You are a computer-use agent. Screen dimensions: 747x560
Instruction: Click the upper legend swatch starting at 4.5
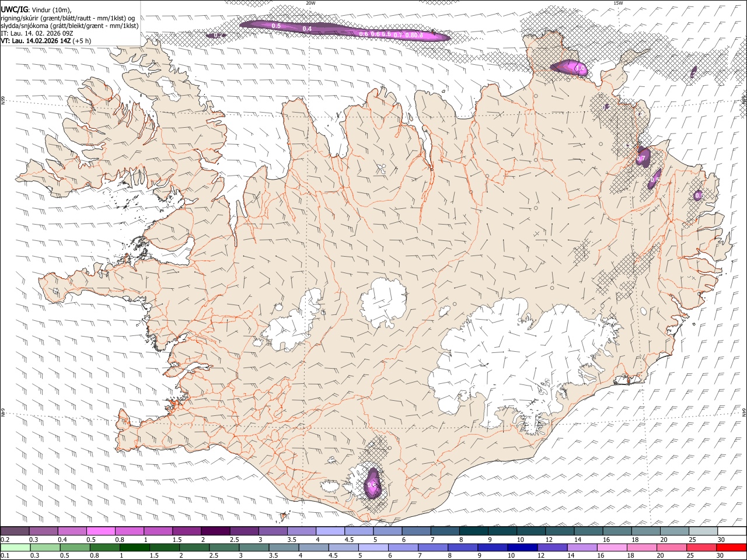(359, 531)
